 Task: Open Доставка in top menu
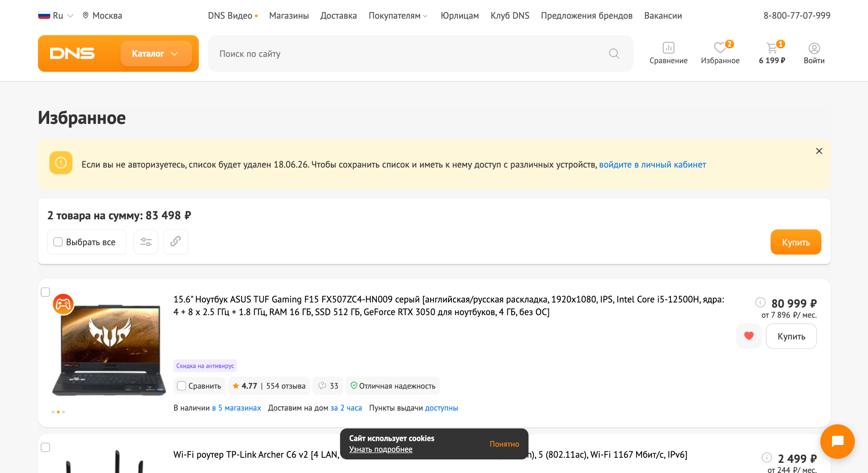[339, 16]
